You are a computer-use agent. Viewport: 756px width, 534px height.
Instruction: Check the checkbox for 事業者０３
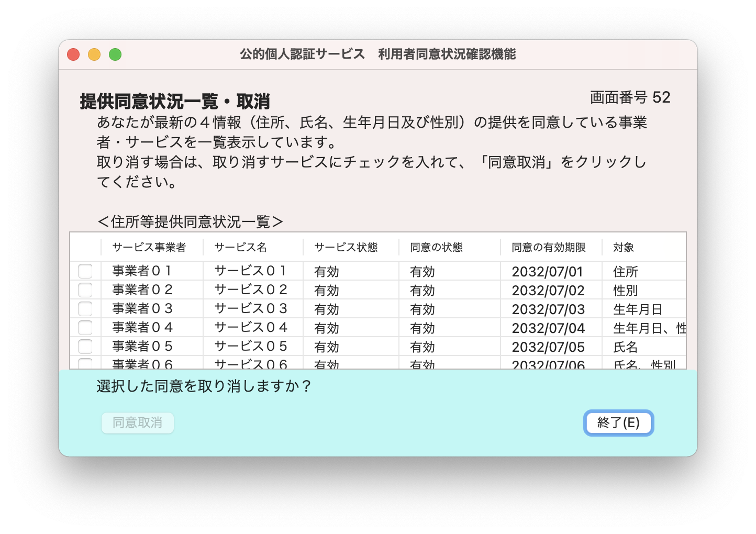85,309
